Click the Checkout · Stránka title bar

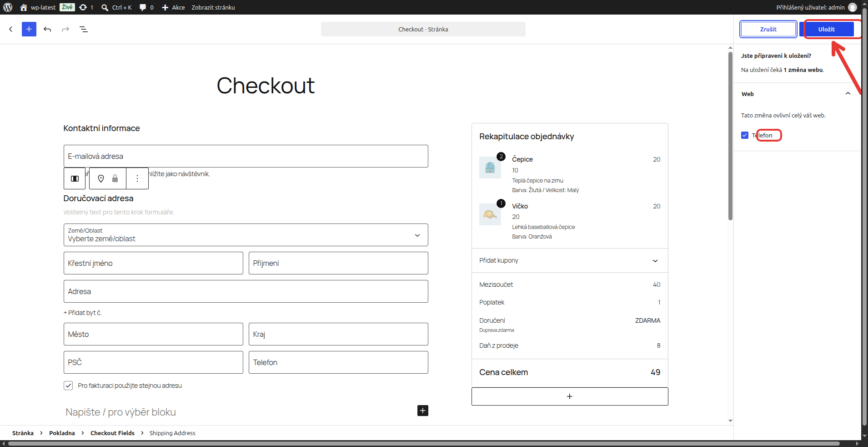(423, 29)
